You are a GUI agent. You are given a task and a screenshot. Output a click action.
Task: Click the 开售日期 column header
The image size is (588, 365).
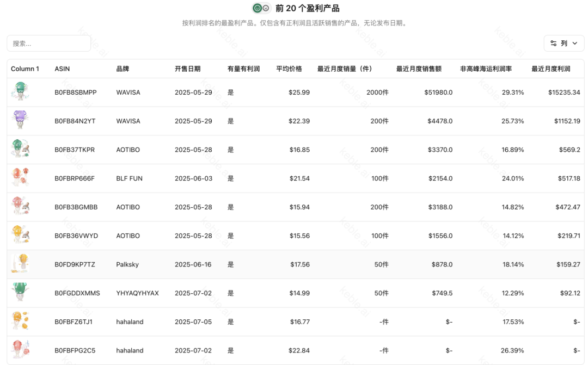[x=188, y=69]
